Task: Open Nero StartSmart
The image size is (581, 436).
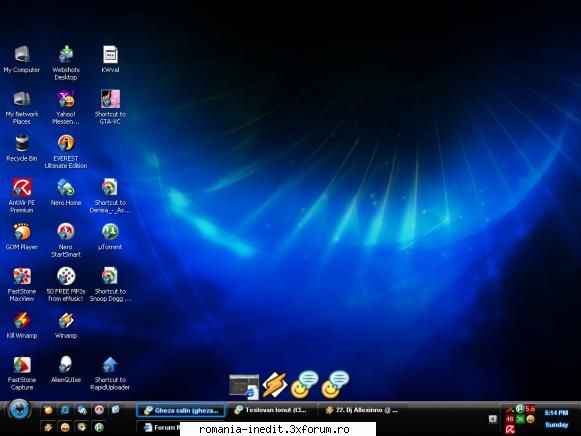Action: pyautogui.click(x=66, y=240)
